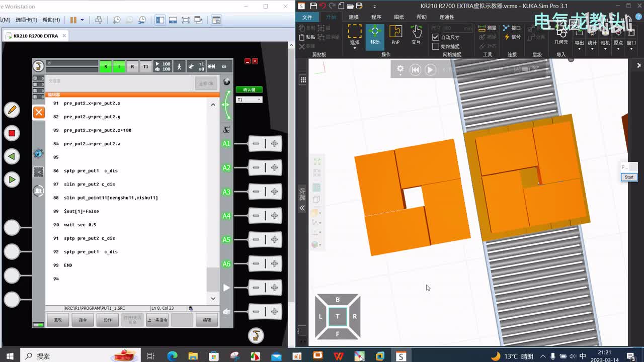
Task: Click the T face of the view cube
Action: (x=338, y=316)
